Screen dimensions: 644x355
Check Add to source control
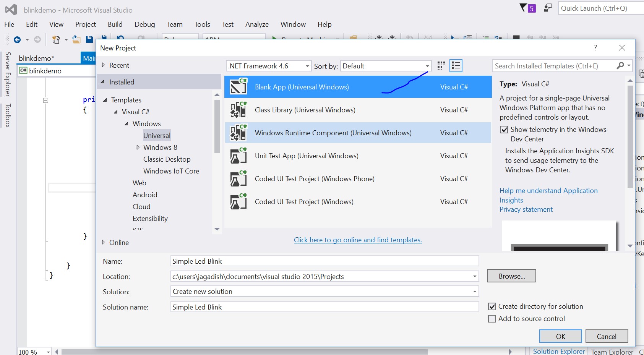[x=492, y=319]
